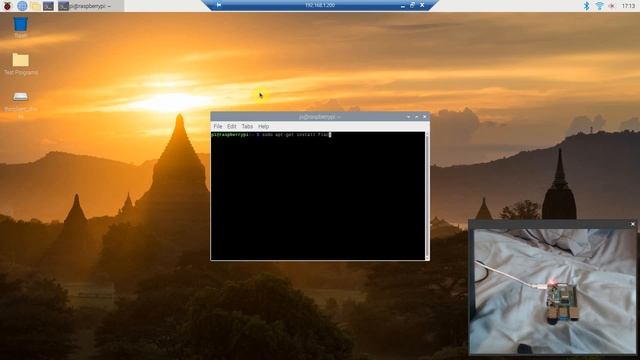This screenshot has width=640, height=360.
Task: Minimize the terminal window
Action: pyautogui.click(x=408, y=117)
